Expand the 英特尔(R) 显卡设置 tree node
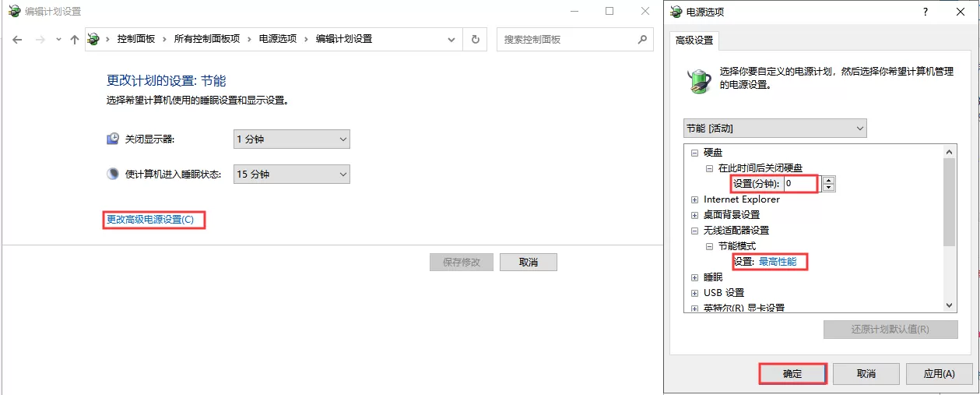The width and height of the screenshot is (980, 395). tap(694, 308)
